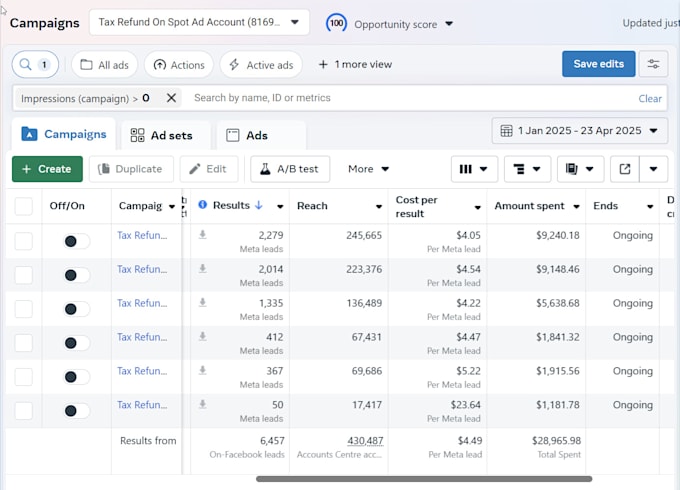
Task: Open the breakdown icon dropdown
Action: point(527,169)
